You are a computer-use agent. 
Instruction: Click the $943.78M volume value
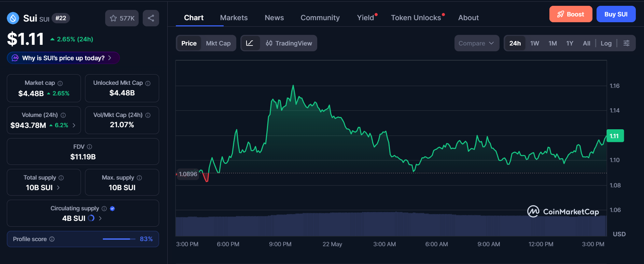pyautogui.click(x=28, y=126)
